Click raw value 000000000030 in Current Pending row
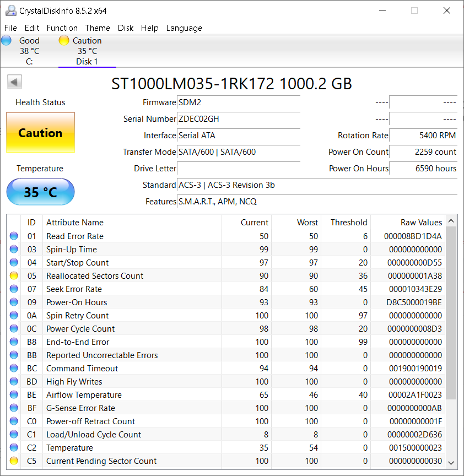 click(416, 461)
